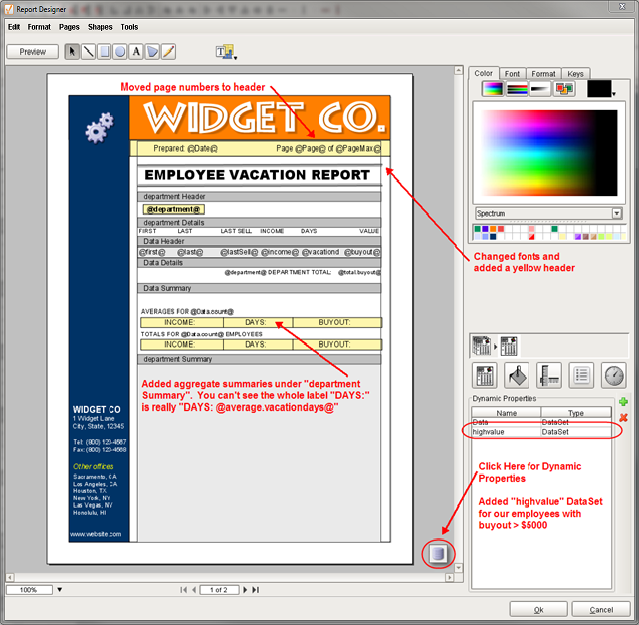
Task: Add a dynamic property with green plus
Action: tap(623, 402)
